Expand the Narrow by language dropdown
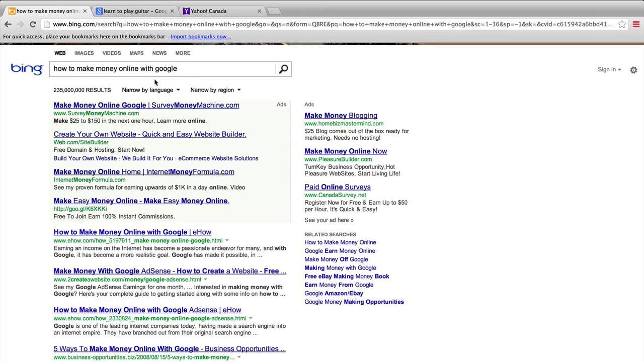This screenshot has width=644, height=362. coord(150,90)
